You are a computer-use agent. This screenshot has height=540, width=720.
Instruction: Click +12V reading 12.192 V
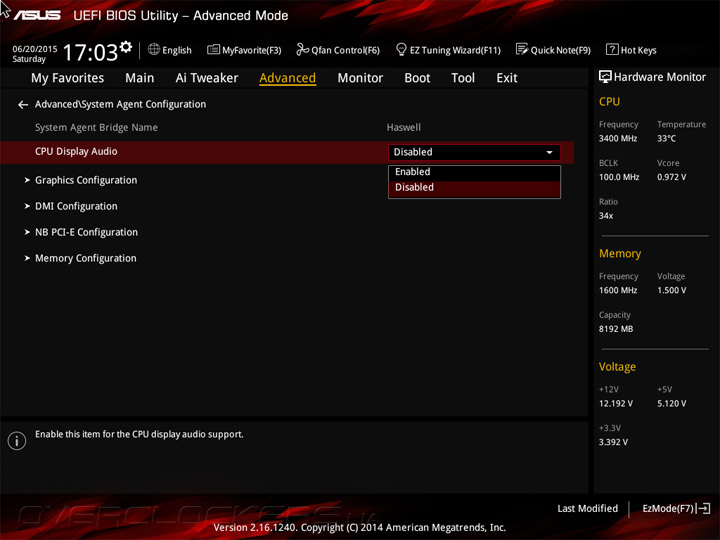point(616,403)
